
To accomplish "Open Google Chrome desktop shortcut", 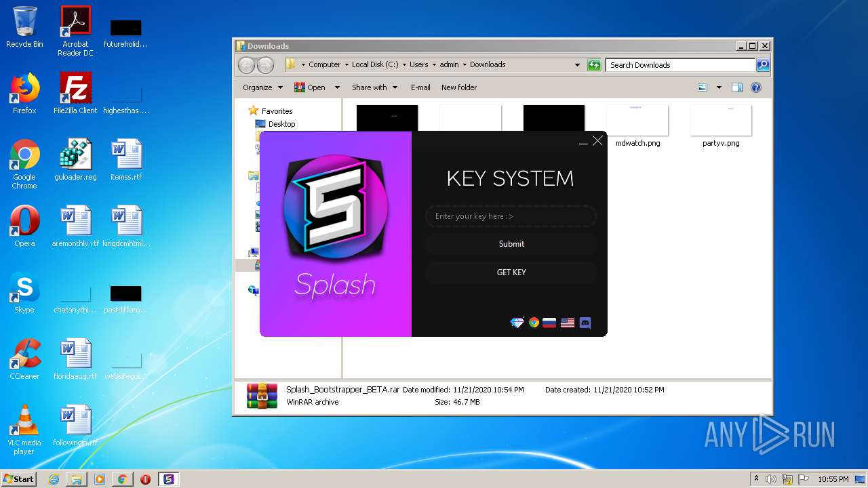I will click(x=24, y=164).
